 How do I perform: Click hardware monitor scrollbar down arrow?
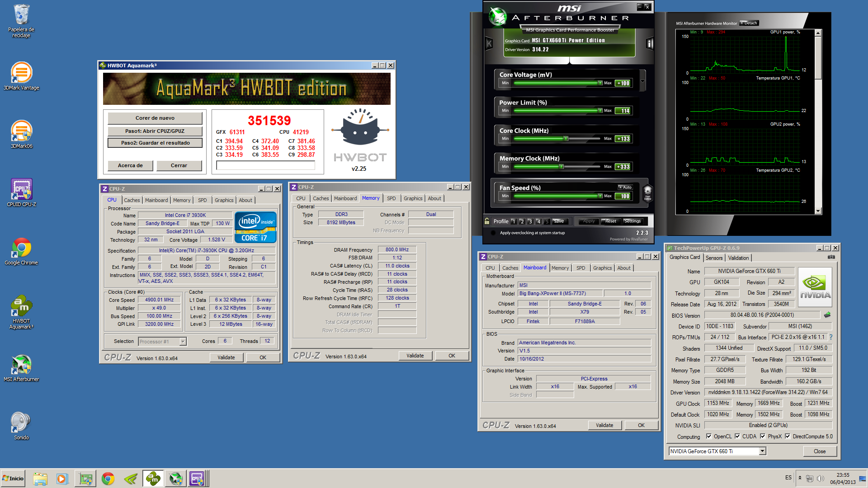tap(818, 211)
